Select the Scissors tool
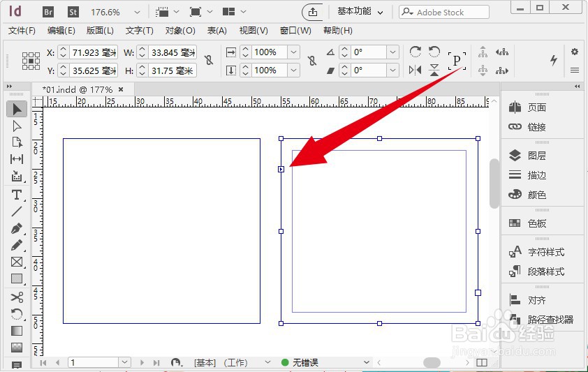This screenshot has width=588, height=372. tap(17, 297)
